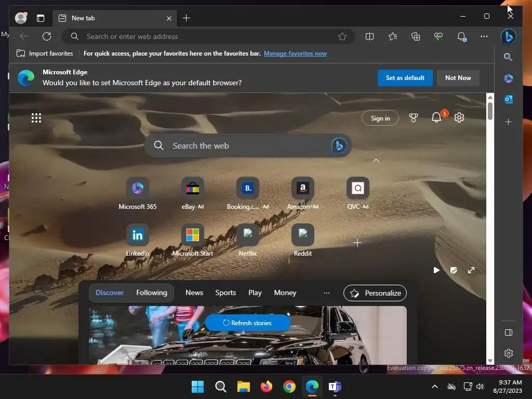This screenshot has width=532, height=399.
Task: Click the page vertical scrollbar thumb
Action: pyautogui.click(x=490, y=111)
